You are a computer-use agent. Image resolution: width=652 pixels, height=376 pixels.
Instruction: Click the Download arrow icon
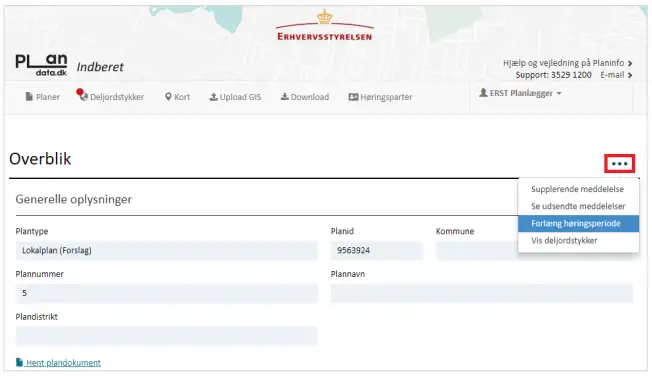tap(284, 96)
